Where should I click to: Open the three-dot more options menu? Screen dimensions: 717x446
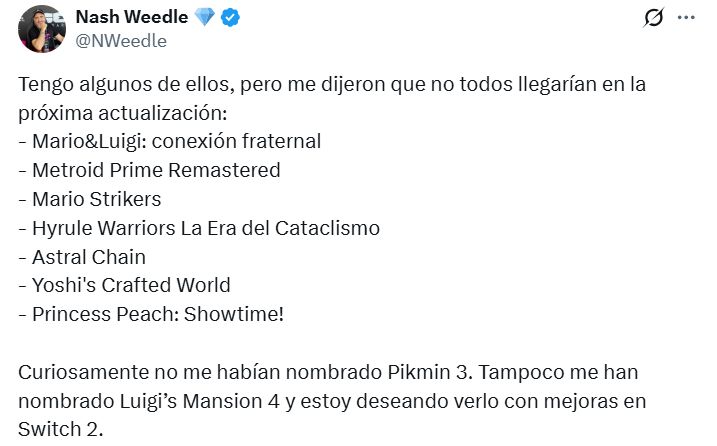click(x=686, y=18)
